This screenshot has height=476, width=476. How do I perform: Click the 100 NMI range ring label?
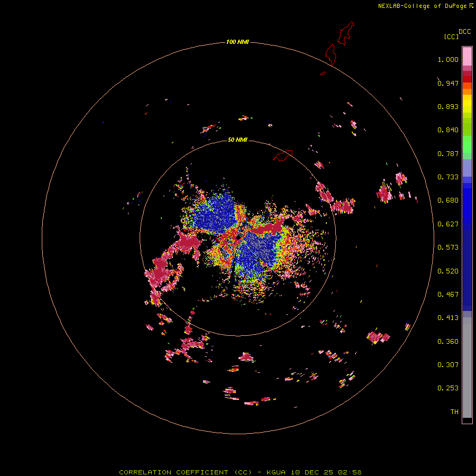click(237, 42)
